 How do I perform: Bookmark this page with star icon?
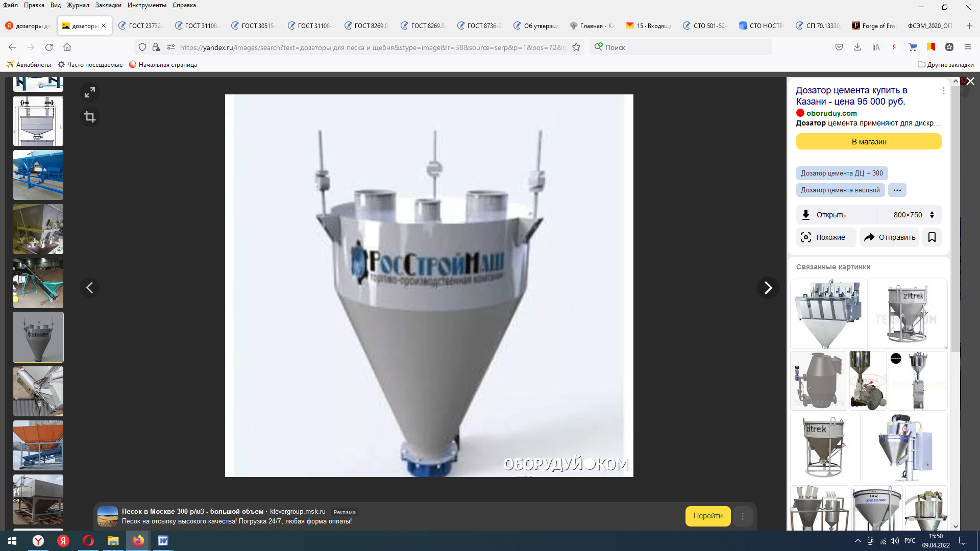pos(576,47)
